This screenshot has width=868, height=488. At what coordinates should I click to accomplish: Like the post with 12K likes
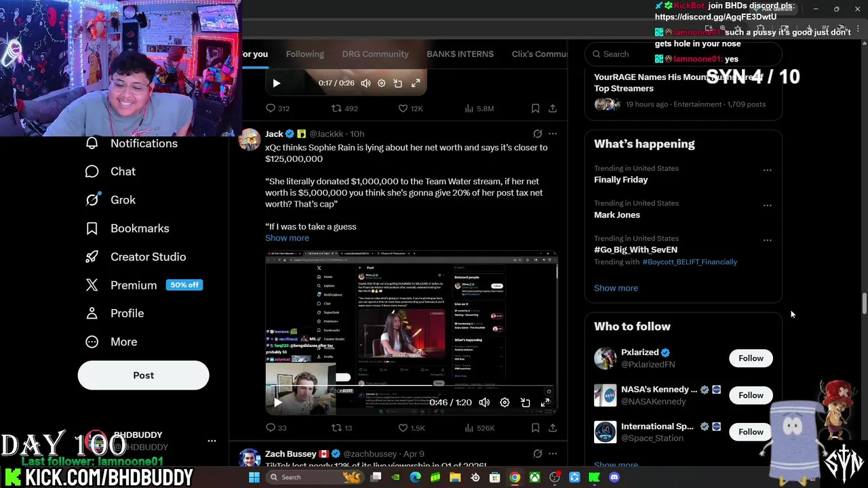[410, 108]
